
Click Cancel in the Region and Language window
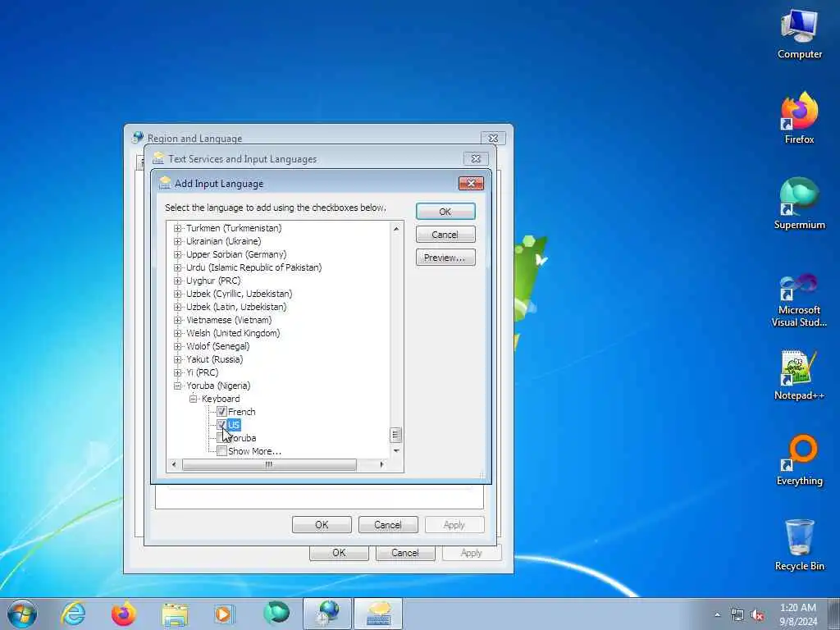[x=405, y=553]
